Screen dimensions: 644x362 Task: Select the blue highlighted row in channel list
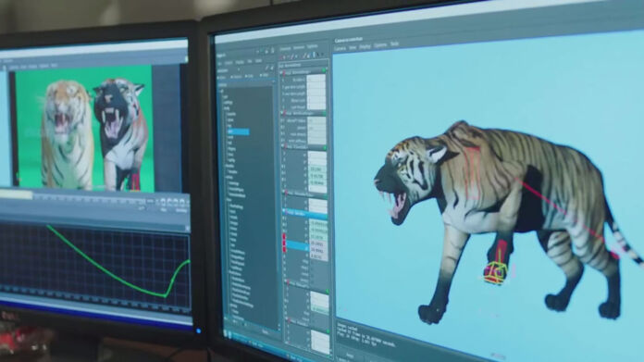tap(296, 245)
